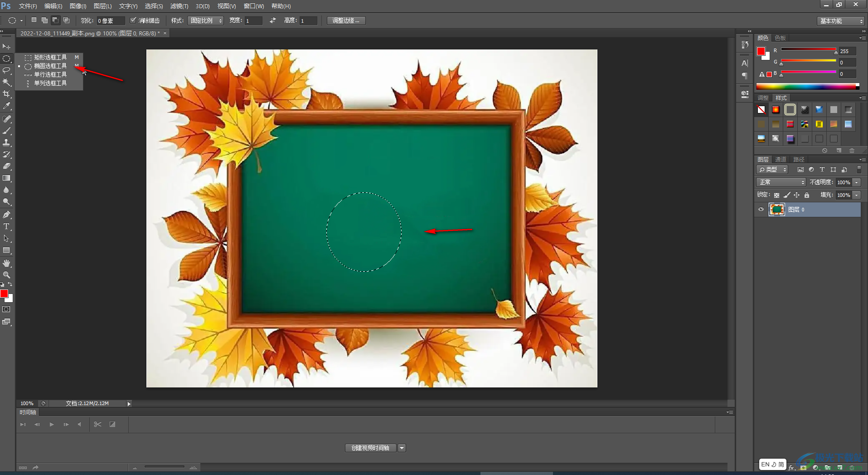
Task: Choose 矩形选框工具 from the flyout
Action: pyautogui.click(x=50, y=57)
